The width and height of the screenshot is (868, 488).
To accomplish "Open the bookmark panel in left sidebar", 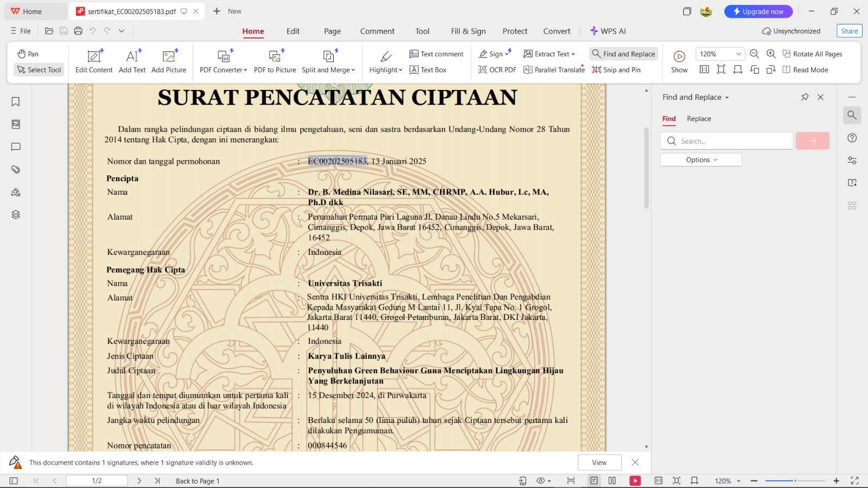I will coord(16,102).
